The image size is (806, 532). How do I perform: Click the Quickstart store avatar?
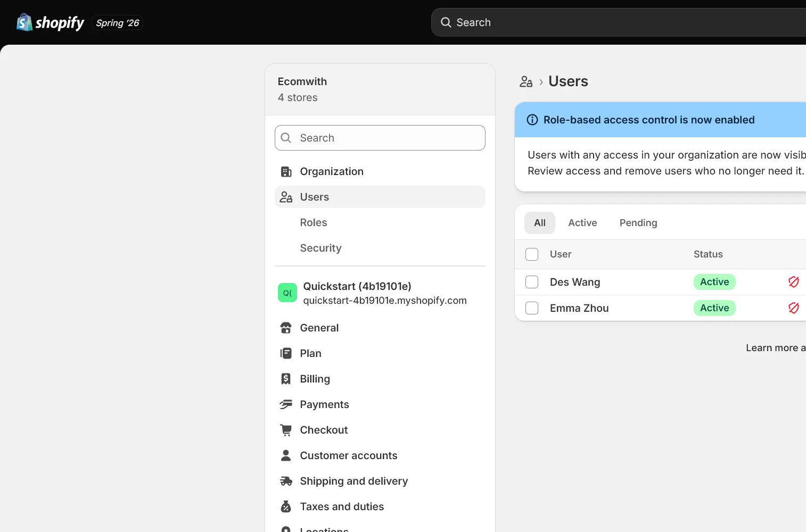pos(287,293)
